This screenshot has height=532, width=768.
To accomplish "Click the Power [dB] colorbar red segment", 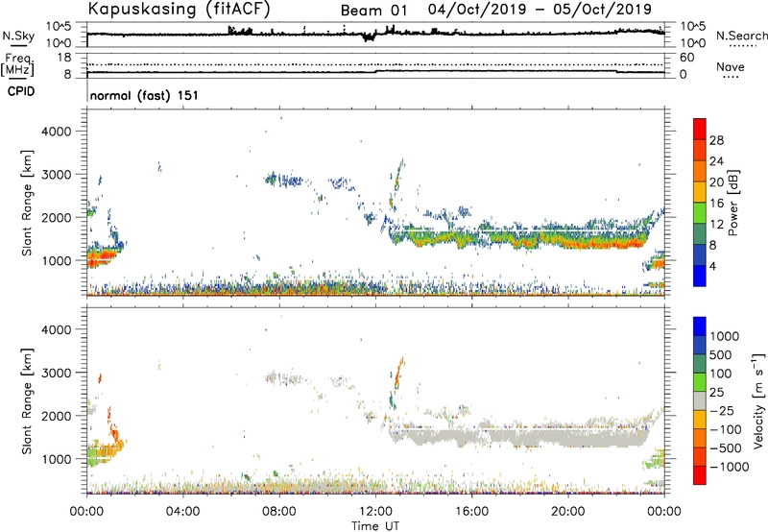I will tap(700, 129).
